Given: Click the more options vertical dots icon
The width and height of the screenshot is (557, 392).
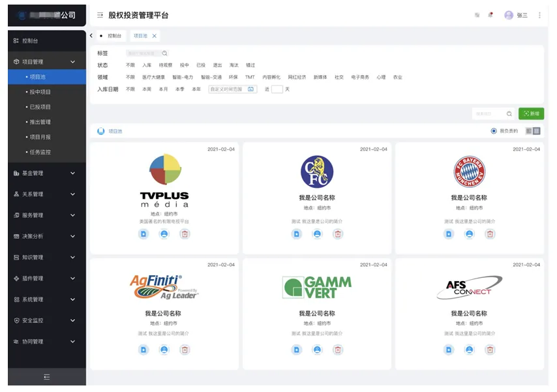Looking at the screenshot, I should [539, 15].
